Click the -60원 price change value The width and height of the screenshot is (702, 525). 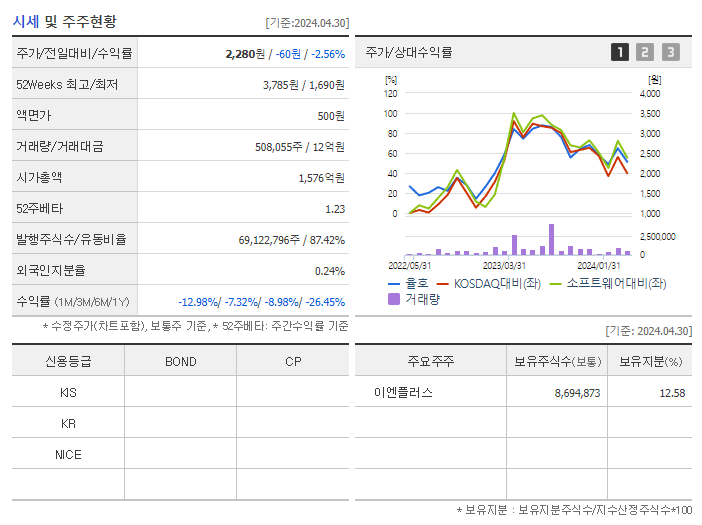288,54
